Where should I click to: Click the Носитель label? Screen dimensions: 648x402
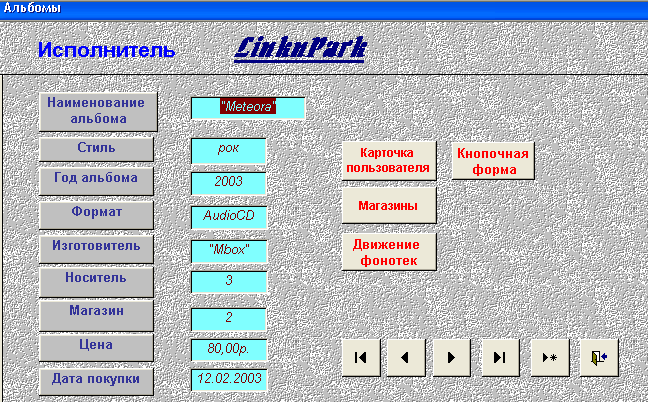tap(96, 281)
